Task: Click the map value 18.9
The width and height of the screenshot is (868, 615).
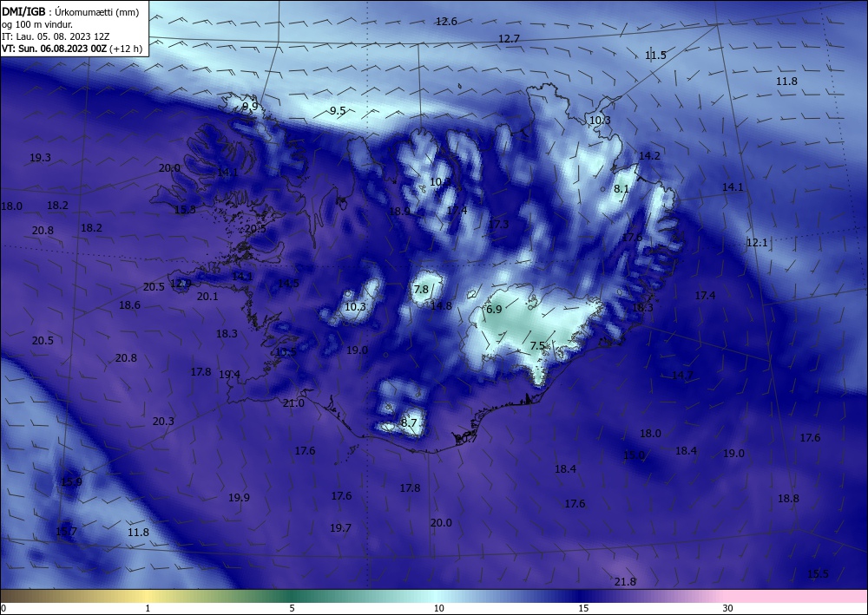Action: pyautogui.click(x=399, y=211)
